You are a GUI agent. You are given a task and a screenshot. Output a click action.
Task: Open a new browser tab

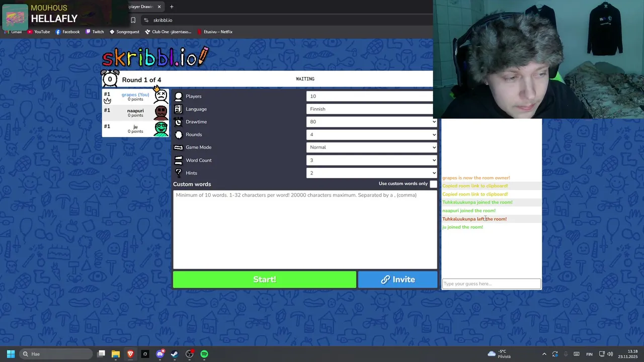tap(172, 7)
